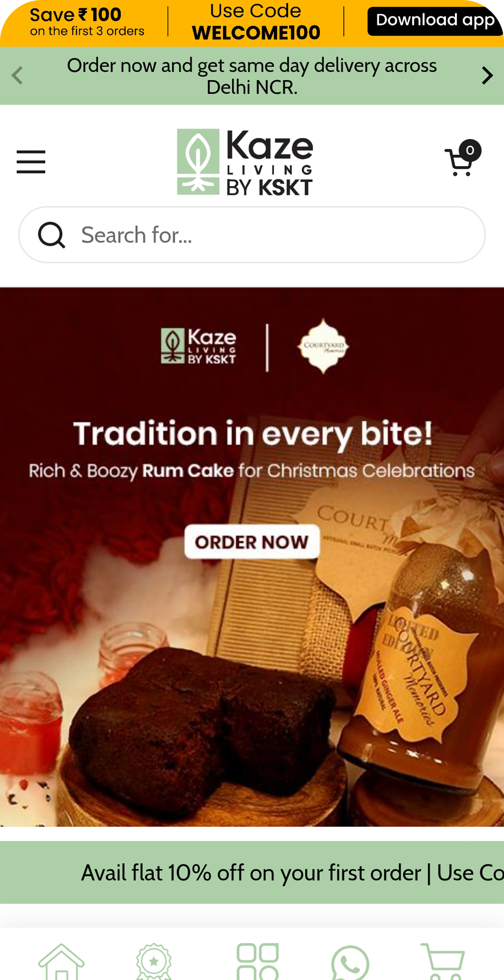Tap the Courtyard Memories logo on banner
The image size is (504, 980).
pos(323,346)
